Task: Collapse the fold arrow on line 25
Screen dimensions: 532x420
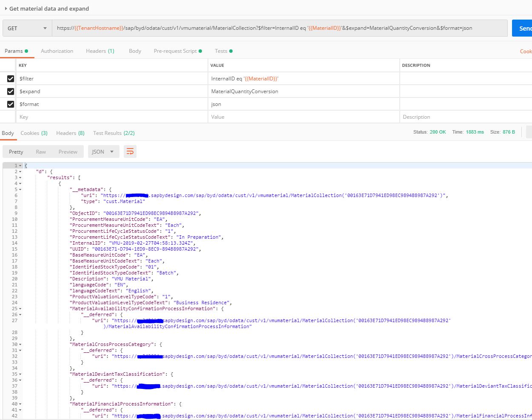Action: tap(20, 309)
